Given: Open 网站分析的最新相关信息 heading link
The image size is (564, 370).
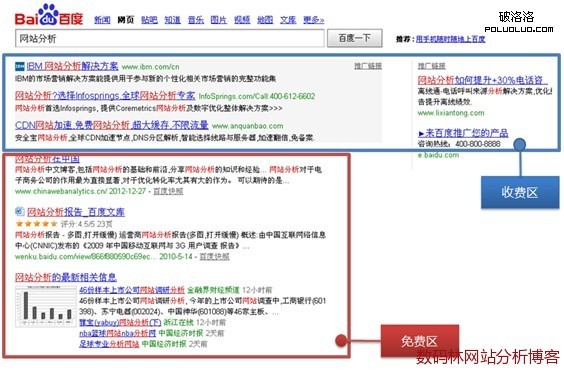Looking at the screenshot, I should tap(66, 277).
